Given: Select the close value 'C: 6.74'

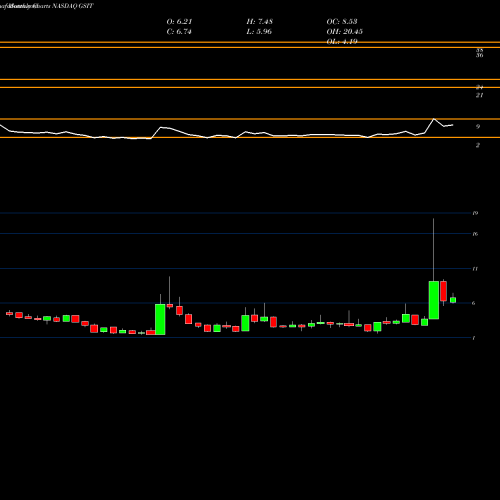Looking at the screenshot, I should click(179, 32).
